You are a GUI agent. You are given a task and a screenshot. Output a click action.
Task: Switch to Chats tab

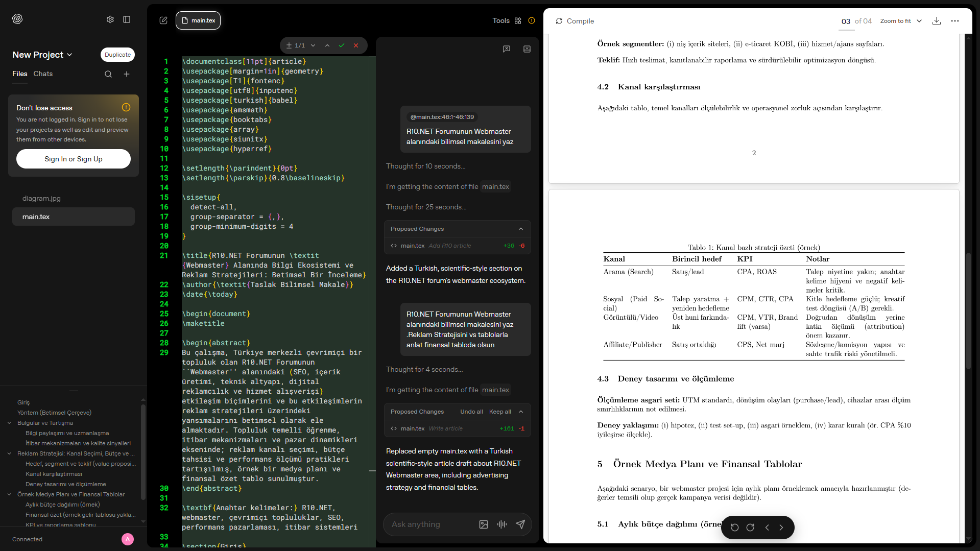(43, 74)
